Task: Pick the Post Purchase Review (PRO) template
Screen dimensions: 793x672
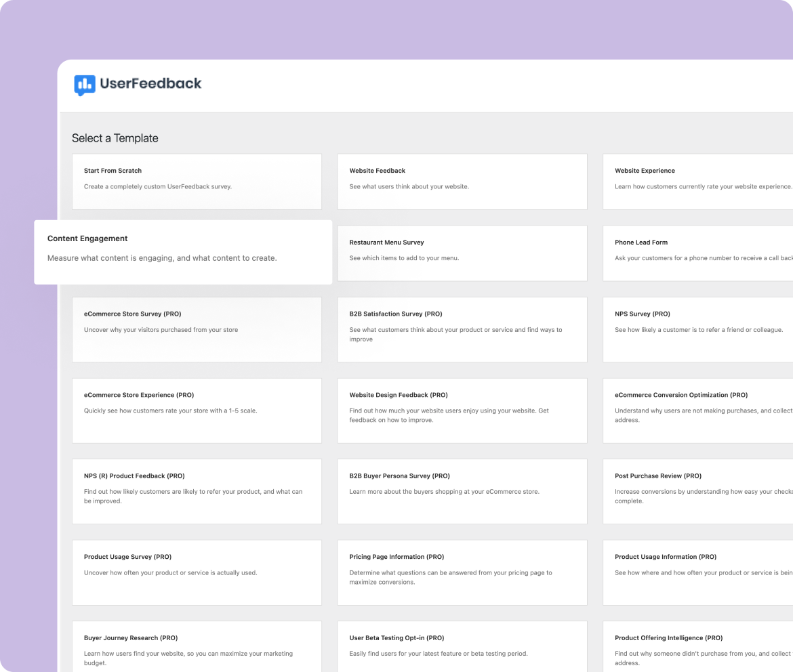Action: click(698, 491)
